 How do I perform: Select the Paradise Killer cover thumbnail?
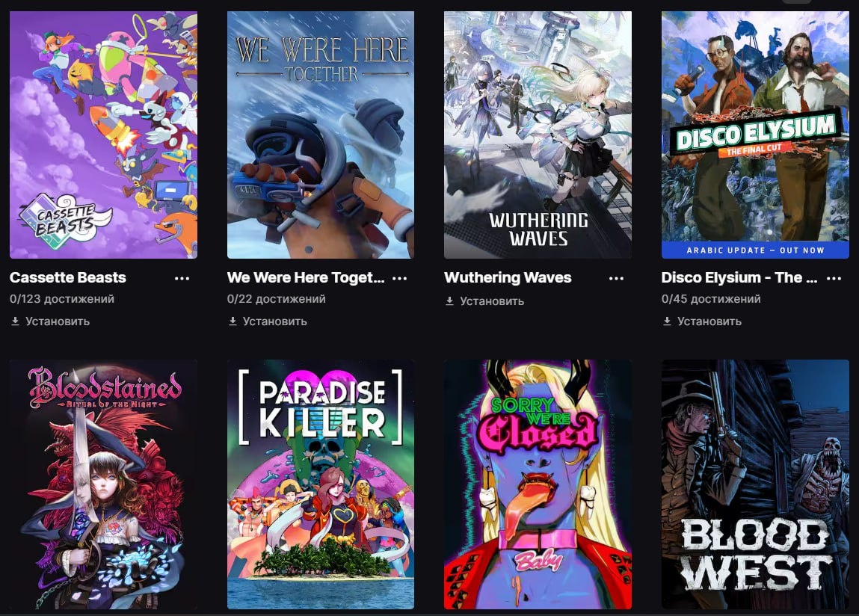pos(321,484)
